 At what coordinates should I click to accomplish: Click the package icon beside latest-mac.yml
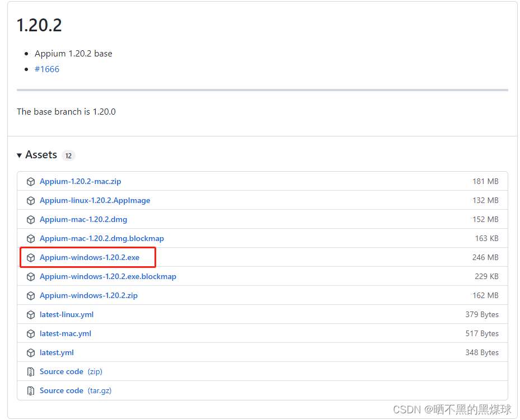31,334
